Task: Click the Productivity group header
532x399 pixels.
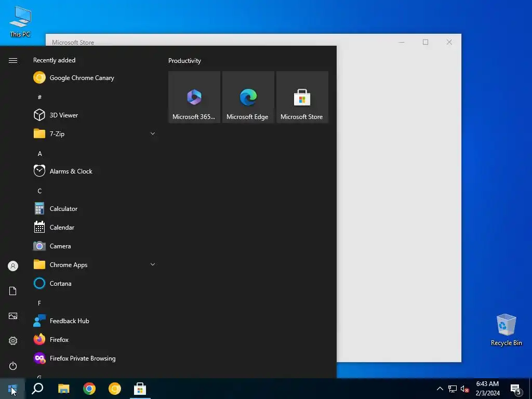Action: (x=184, y=61)
